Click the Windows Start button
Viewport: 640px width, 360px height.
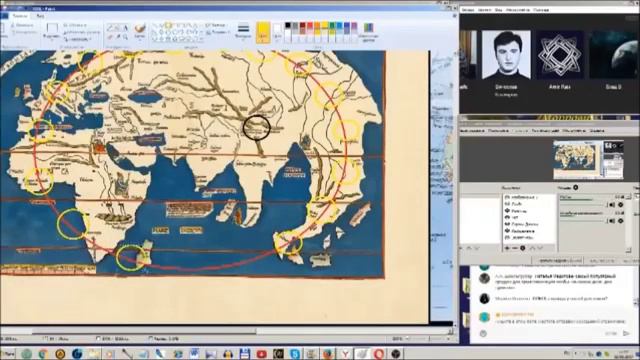point(8,354)
